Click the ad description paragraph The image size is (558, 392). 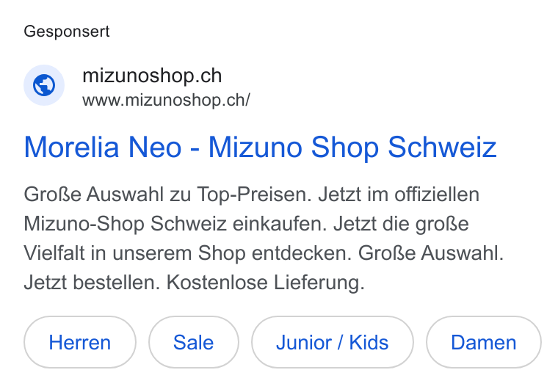tap(264, 239)
